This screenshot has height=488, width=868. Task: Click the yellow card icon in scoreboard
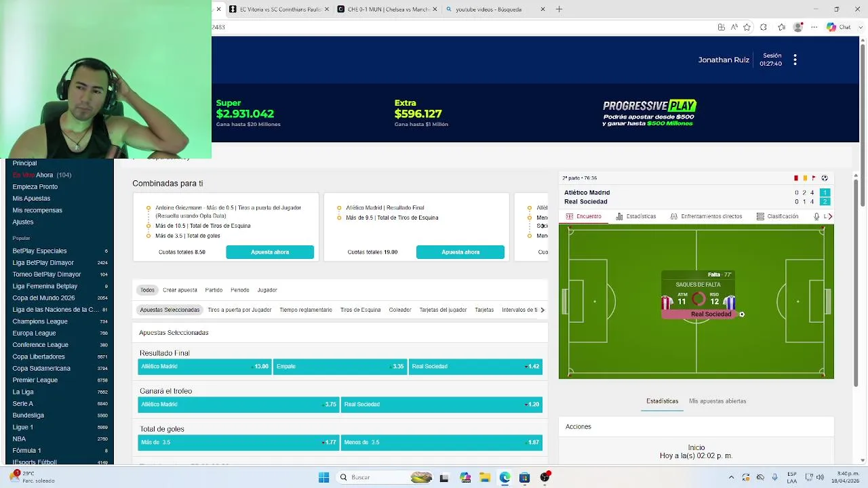(x=805, y=178)
